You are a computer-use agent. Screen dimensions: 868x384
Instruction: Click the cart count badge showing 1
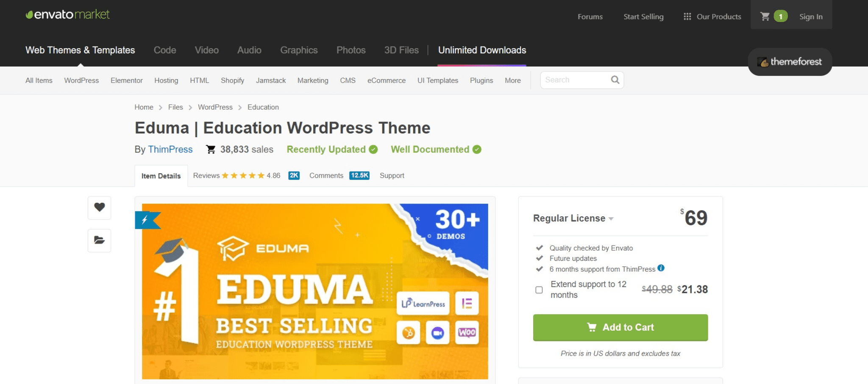click(x=780, y=17)
